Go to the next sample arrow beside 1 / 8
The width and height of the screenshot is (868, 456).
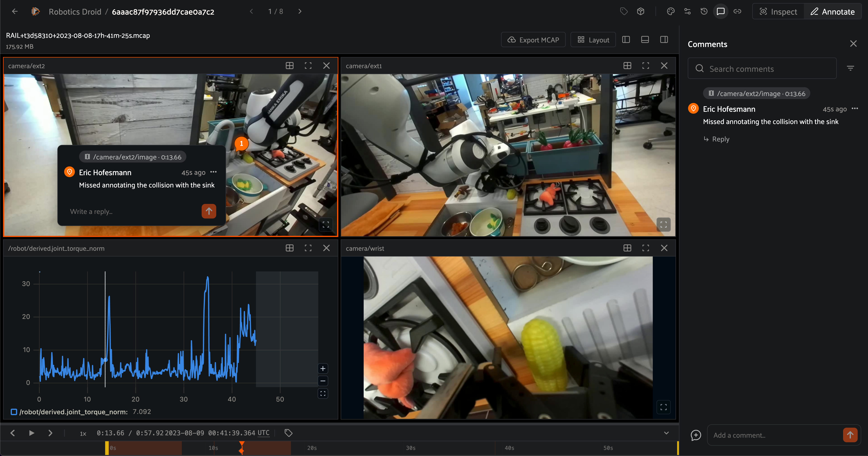300,11
